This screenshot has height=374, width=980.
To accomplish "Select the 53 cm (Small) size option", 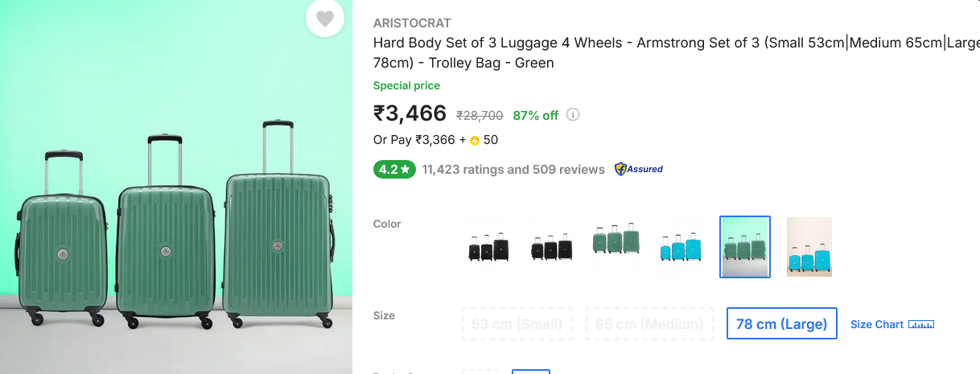I will pyautogui.click(x=517, y=324).
